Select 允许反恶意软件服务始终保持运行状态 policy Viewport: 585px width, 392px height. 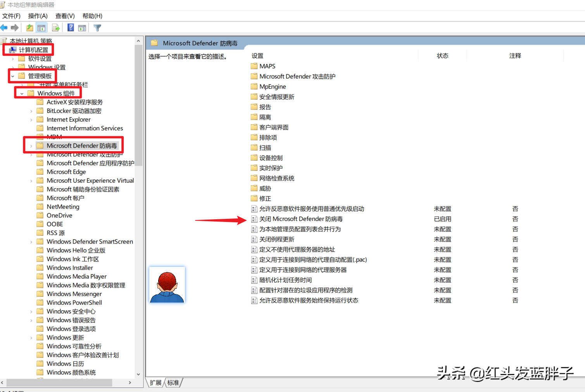(309, 300)
